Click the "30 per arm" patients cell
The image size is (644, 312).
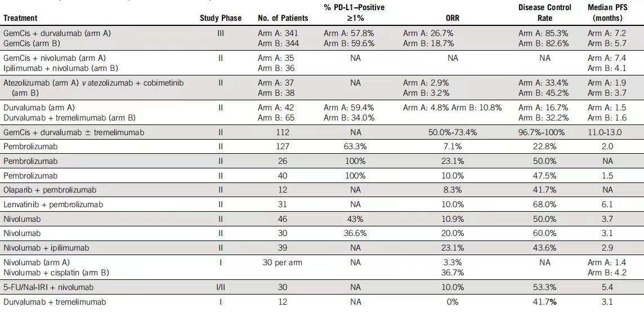[283, 262]
